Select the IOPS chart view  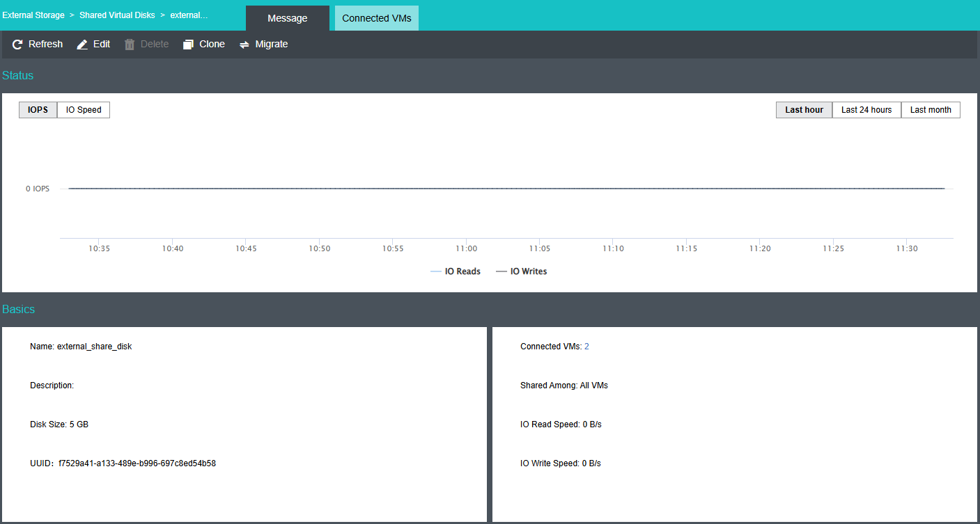(38, 110)
